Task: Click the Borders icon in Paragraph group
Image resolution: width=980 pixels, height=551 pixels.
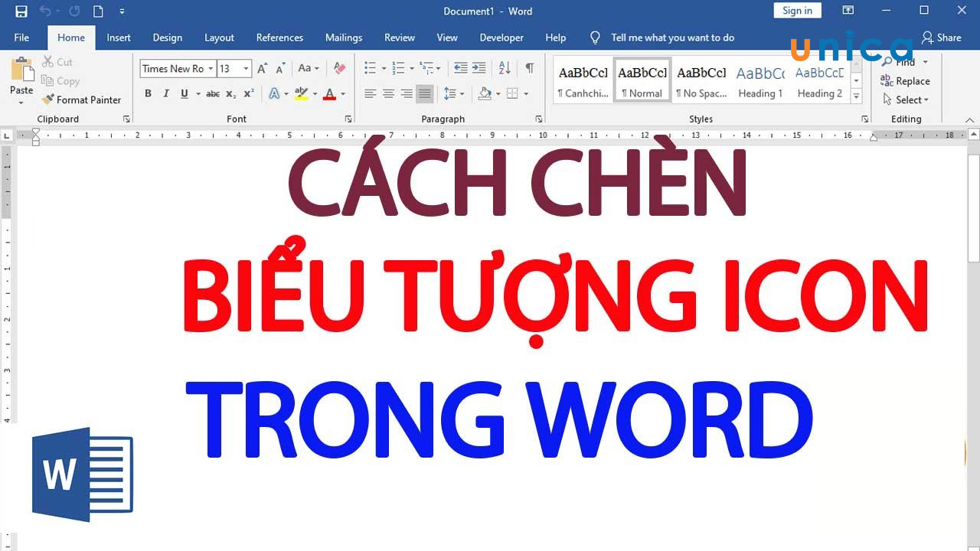Action: (x=512, y=94)
